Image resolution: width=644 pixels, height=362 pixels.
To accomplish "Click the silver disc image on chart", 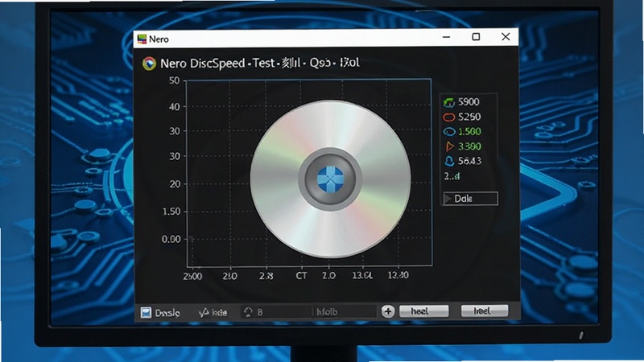I will [330, 179].
